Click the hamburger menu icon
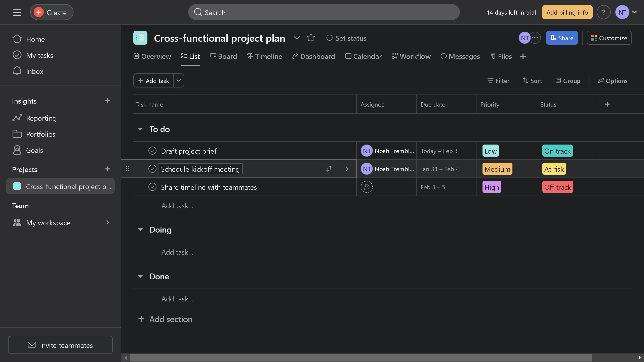This screenshot has width=644, height=362. (17, 12)
